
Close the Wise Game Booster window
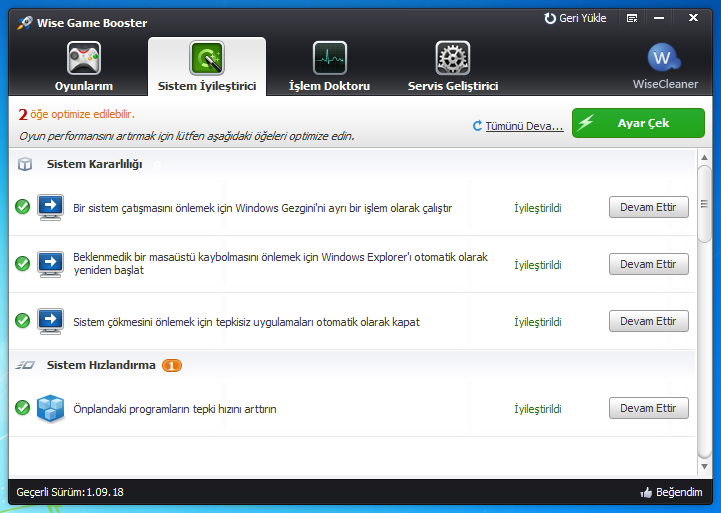coord(693,18)
